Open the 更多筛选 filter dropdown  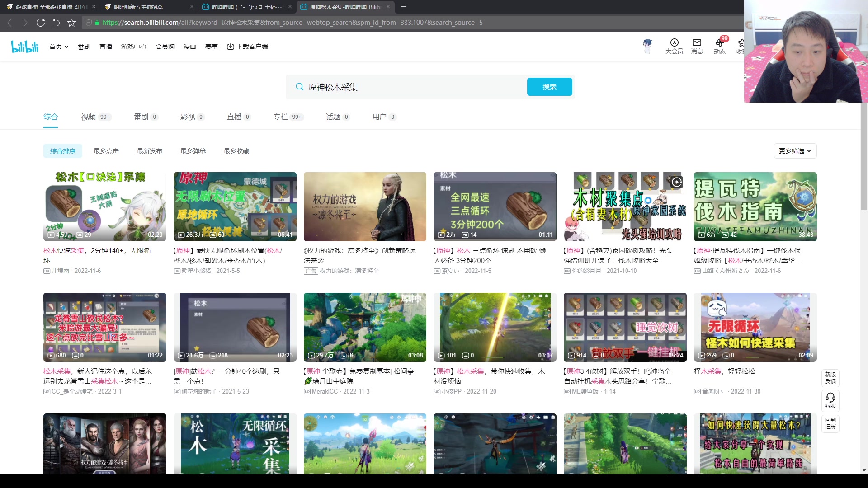point(795,151)
